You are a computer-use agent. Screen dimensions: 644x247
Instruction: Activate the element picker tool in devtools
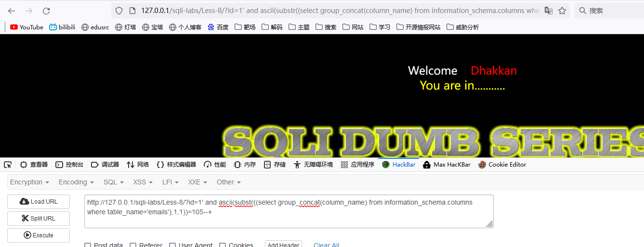tap(8, 165)
